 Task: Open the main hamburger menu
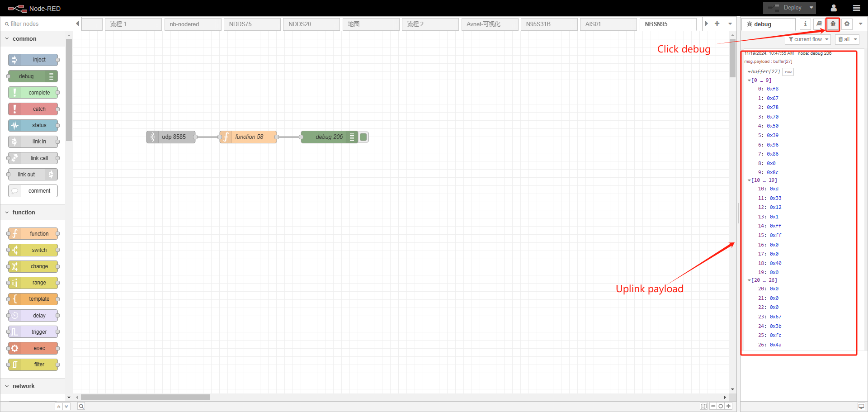[856, 8]
